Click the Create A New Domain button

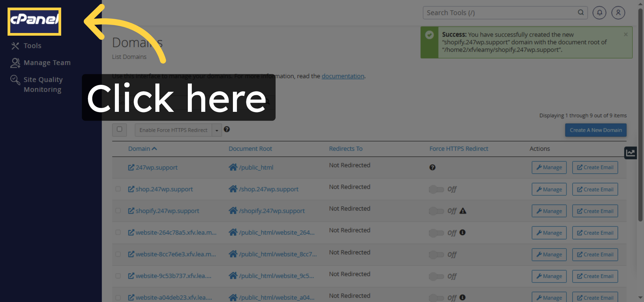click(x=596, y=130)
